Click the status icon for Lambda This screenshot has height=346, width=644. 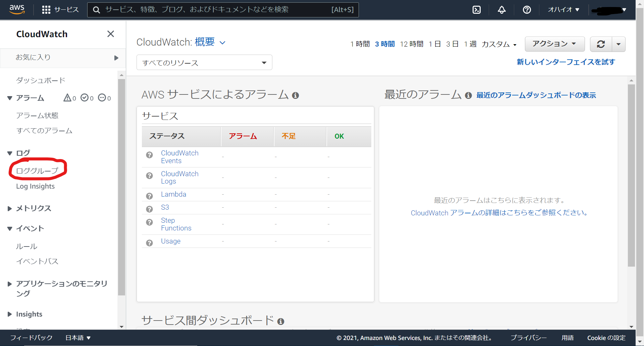pyautogui.click(x=150, y=196)
